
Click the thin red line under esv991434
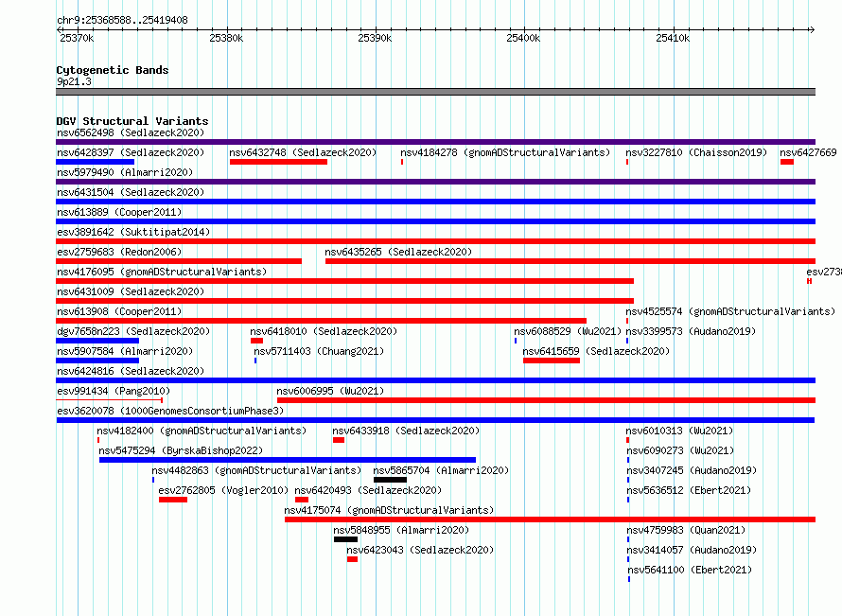click(x=110, y=400)
